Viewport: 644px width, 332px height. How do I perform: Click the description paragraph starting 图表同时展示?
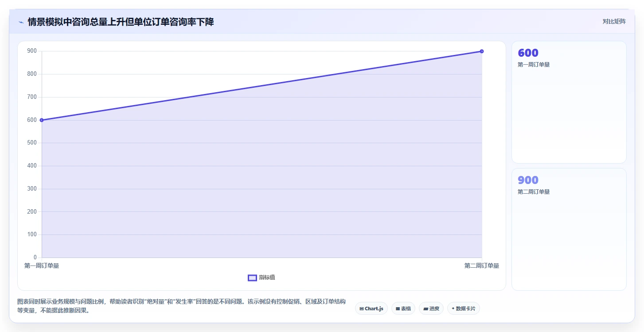click(x=181, y=306)
